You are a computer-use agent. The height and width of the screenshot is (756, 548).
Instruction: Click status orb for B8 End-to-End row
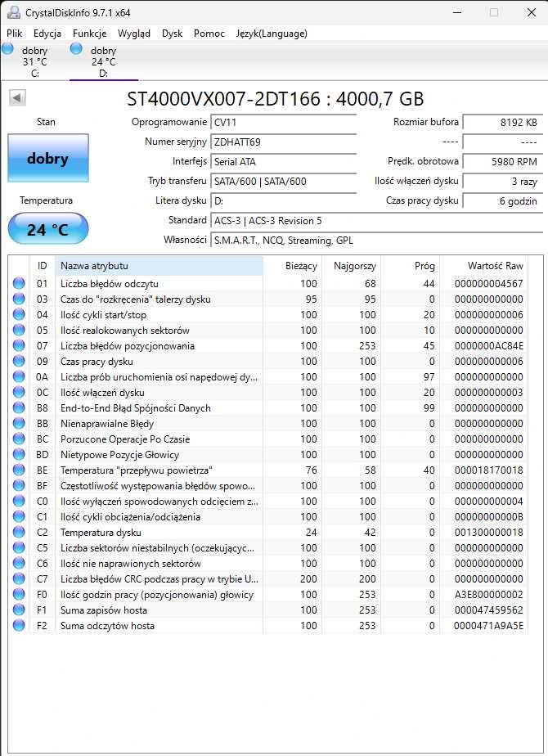coord(19,408)
